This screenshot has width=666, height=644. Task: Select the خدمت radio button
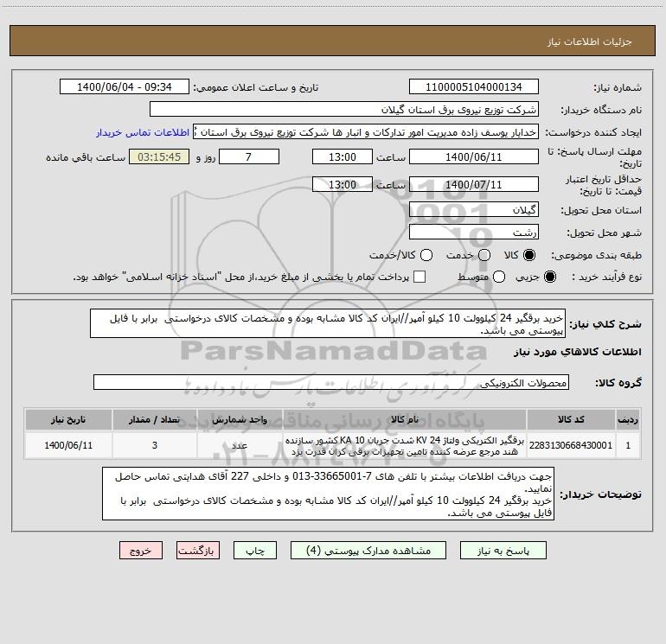(x=484, y=255)
